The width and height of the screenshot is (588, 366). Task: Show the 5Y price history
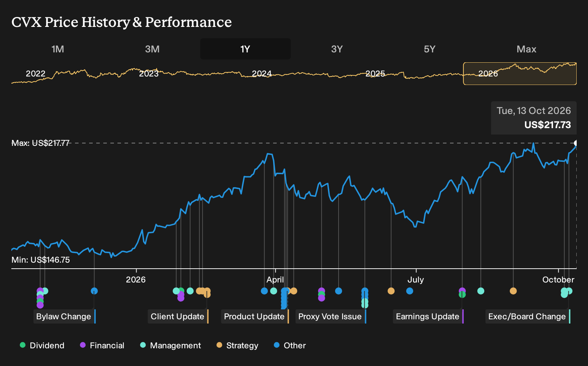[430, 49]
